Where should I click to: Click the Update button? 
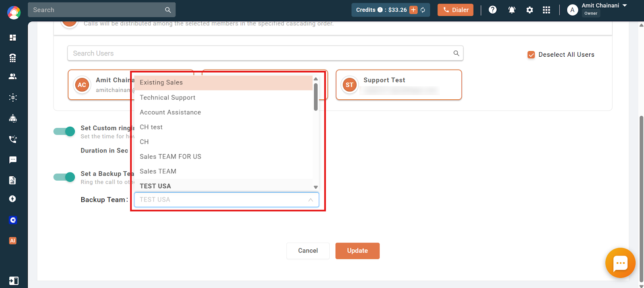click(357, 251)
